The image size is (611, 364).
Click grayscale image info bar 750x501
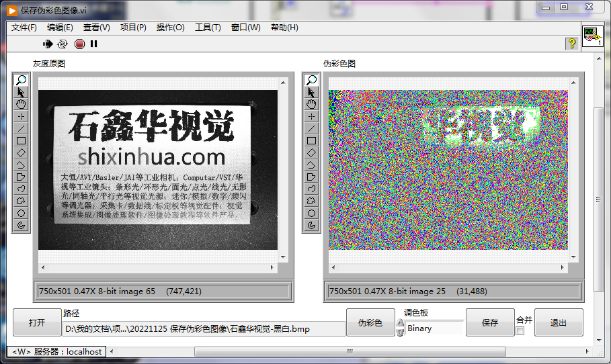[x=163, y=291]
